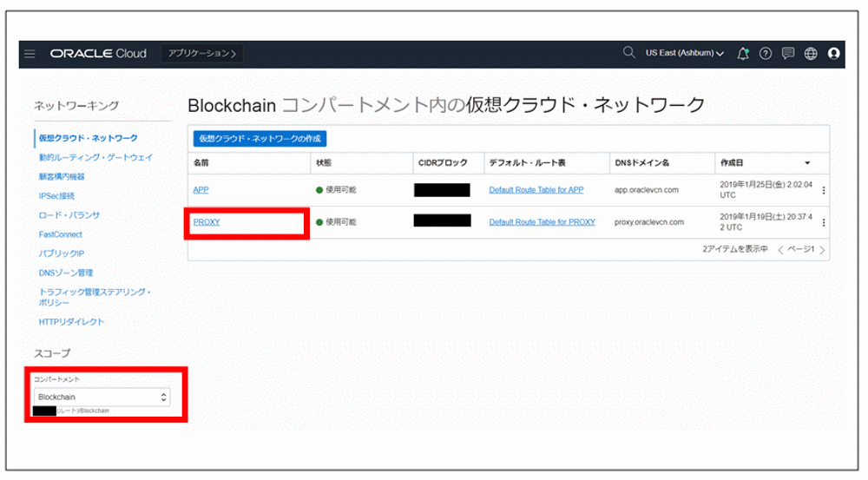Click APP row 使用可能 status
This screenshot has height=480, width=868.
coord(336,190)
